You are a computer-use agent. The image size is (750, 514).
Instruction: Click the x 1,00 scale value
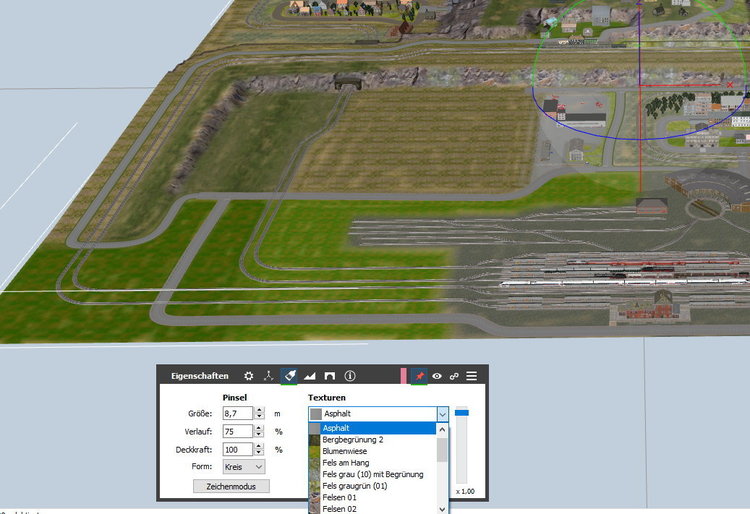point(465,492)
